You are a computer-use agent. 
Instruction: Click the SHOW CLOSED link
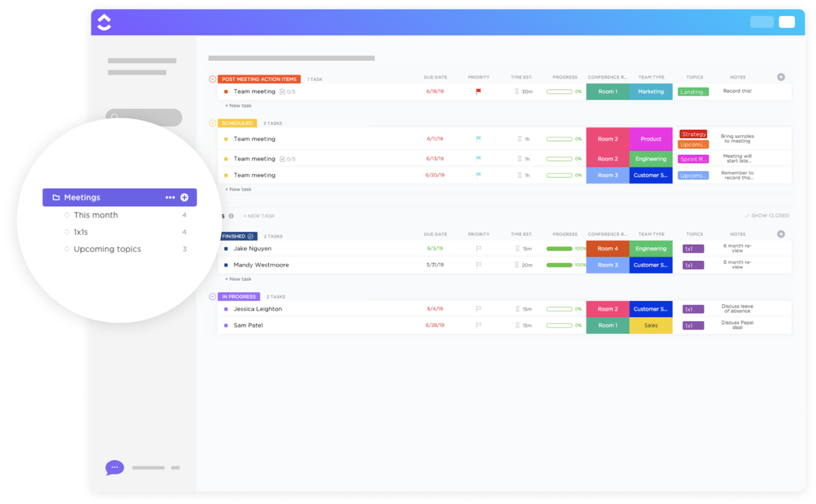(x=768, y=216)
